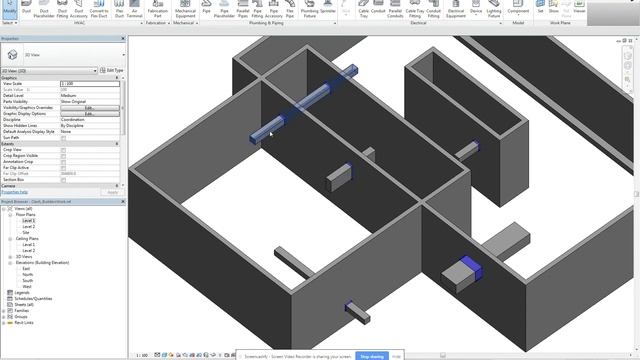Select the Cable Tray Fitting tool
Screen dimensions: 640x360
[415, 9]
